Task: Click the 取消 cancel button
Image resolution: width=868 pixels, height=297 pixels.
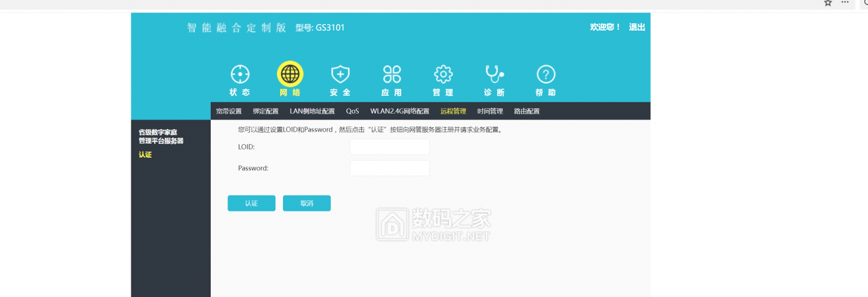Action: 306,203
